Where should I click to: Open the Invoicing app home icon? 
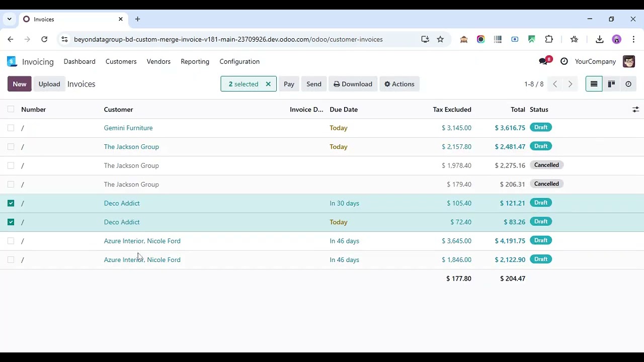(12, 61)
